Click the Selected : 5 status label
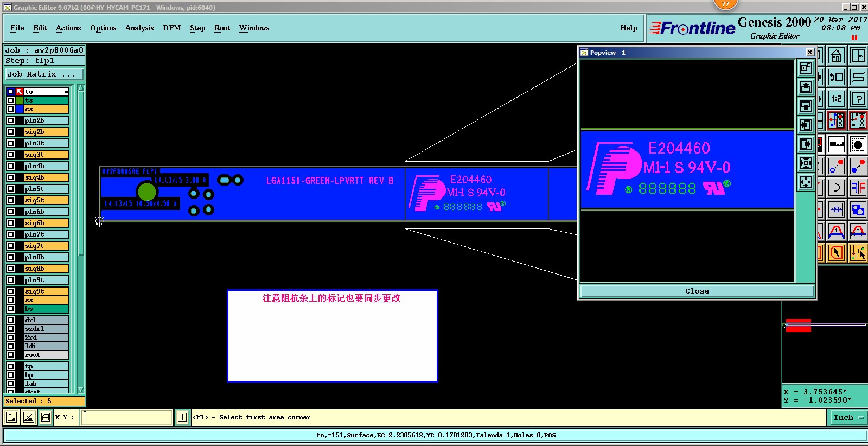Screen dimensions: 868x446 (x=44, y=401)
